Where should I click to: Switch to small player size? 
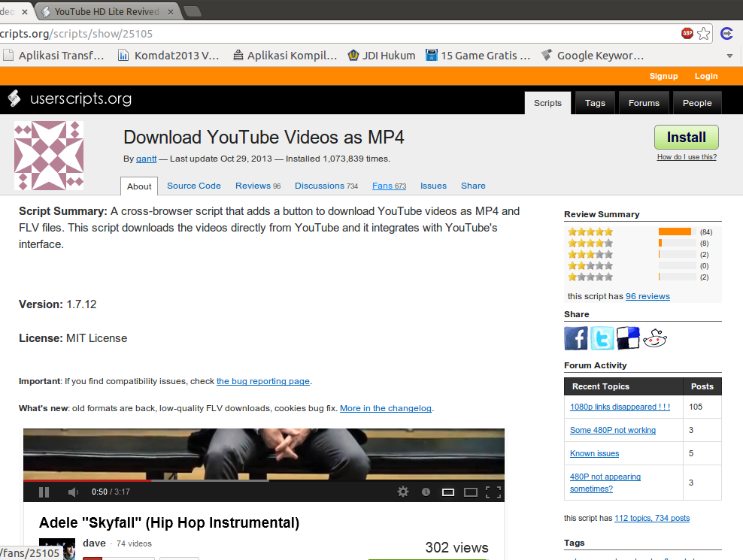447,492
